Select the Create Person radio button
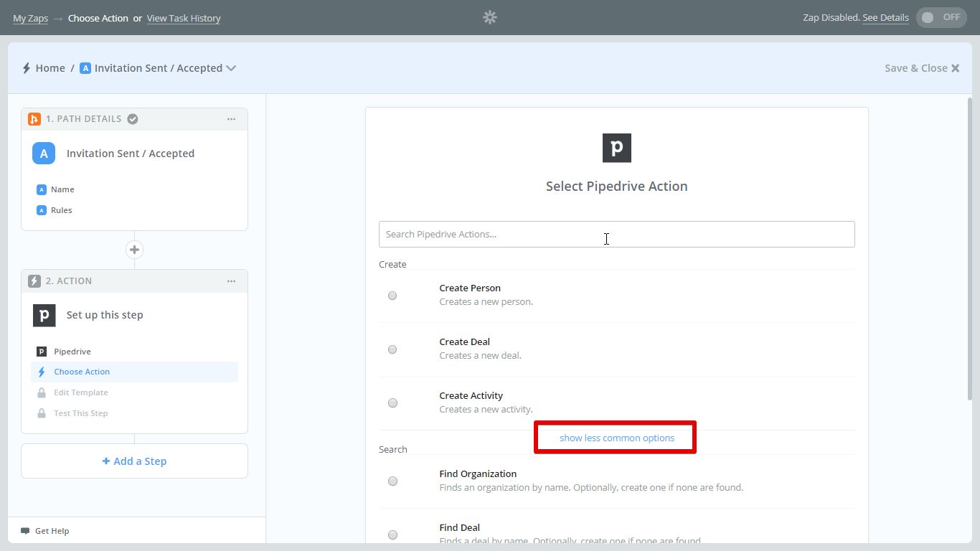This screenshot has height=551, width=980. (x=392, y=296)
